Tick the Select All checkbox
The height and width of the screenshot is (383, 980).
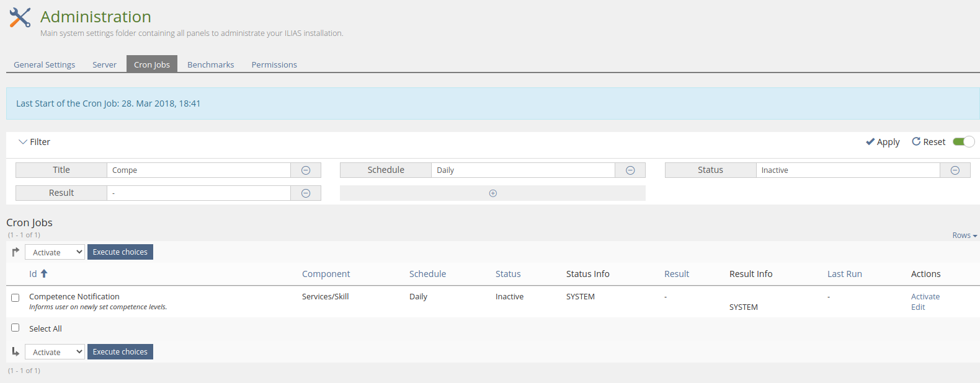click(16, 328)
